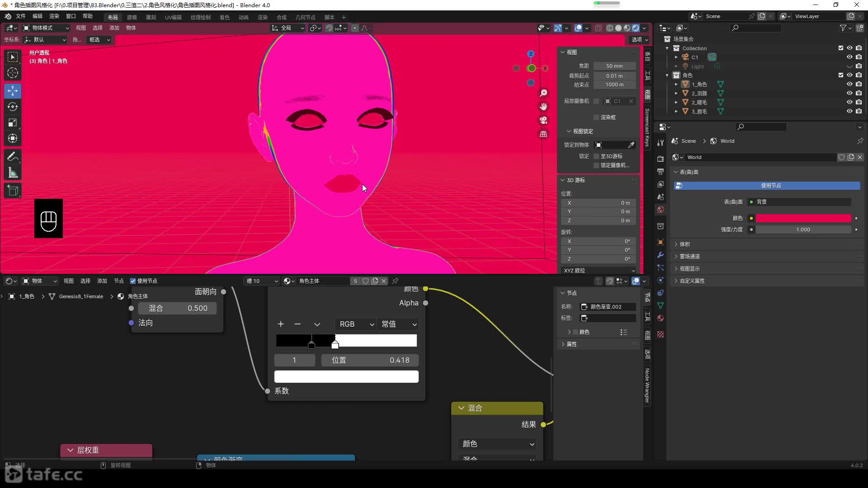This screenshot has width=868, height=488.
Task: Switch perspective/orthographic grid gizmo
Action: point(543,134)
